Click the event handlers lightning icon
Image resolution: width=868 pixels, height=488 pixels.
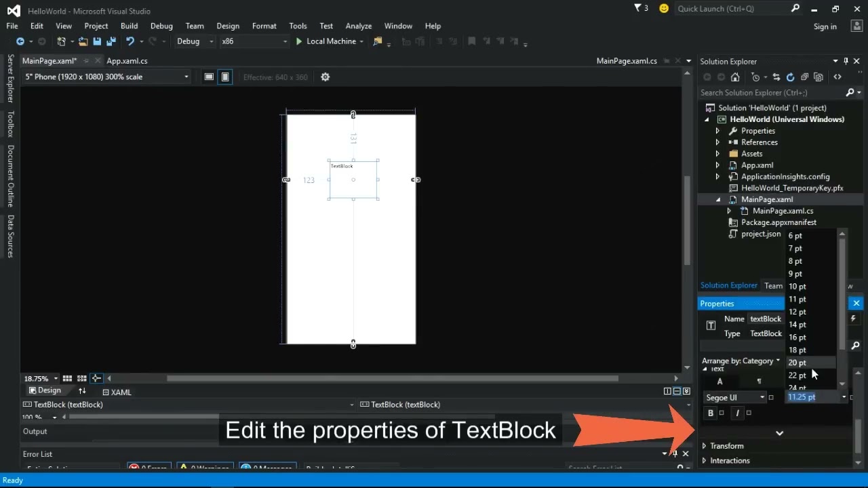853,319
